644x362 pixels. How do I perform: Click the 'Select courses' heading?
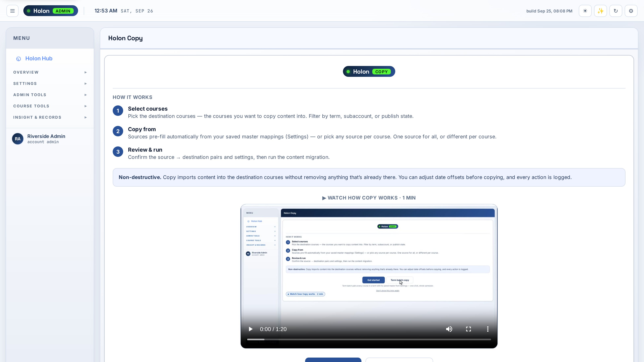148,109
